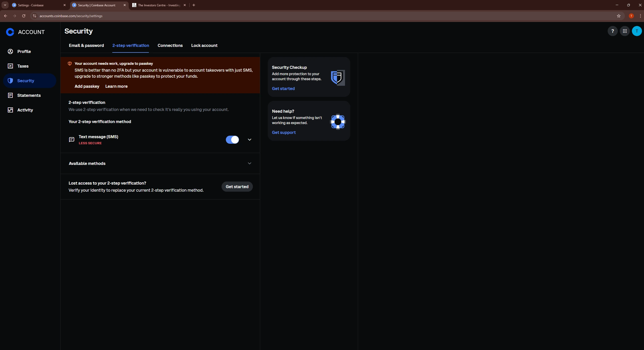Open the blue account avatar menu
The image size is (644, 350).
637,31
